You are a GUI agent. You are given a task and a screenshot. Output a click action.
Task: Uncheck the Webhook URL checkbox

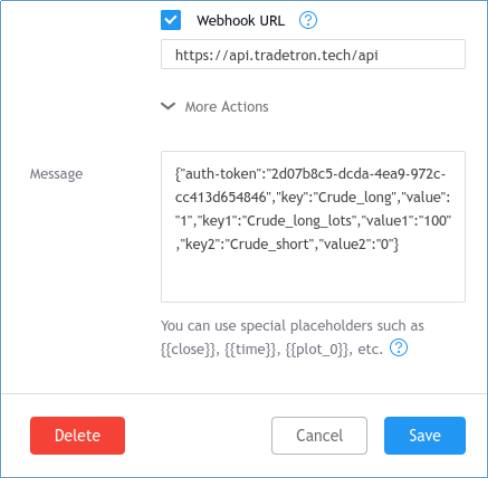pyautogui.click(x=171, y=20)
